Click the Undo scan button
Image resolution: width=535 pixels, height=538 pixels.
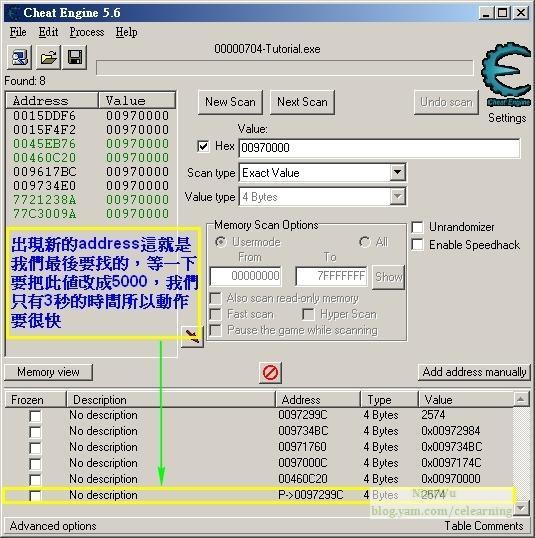(446, 102)
